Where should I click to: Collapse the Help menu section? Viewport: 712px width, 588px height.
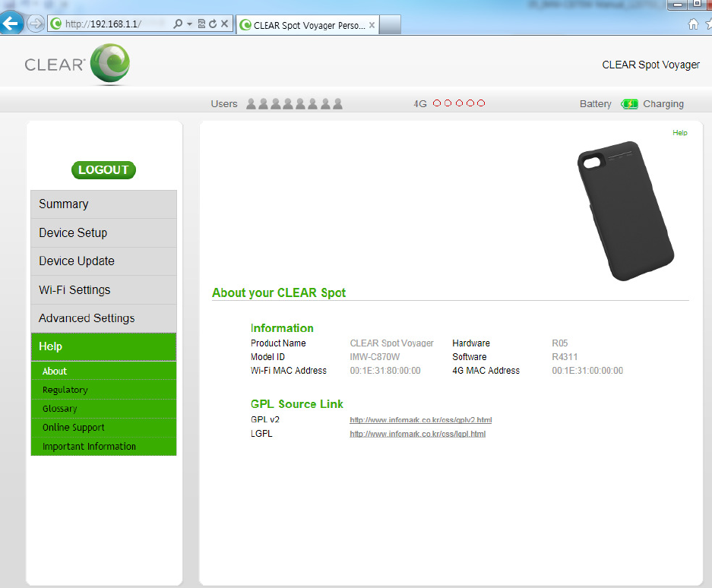pos(103,346)
